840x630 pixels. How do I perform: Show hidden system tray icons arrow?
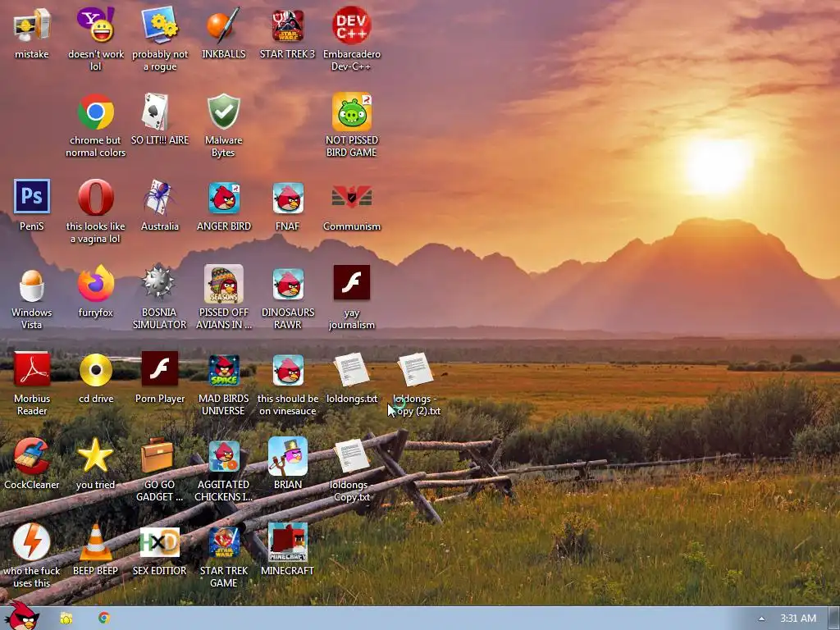pyautogui.click(x=761, y=619)
